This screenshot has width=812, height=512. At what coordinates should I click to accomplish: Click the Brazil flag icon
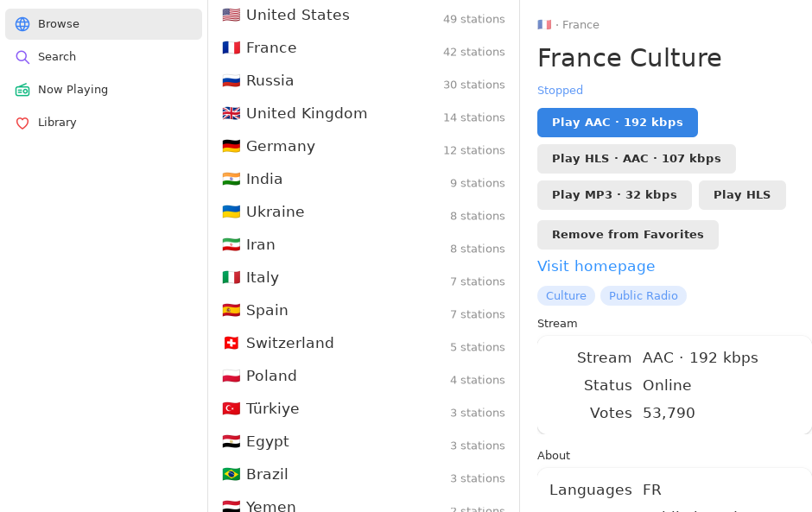tap(231, 474)
